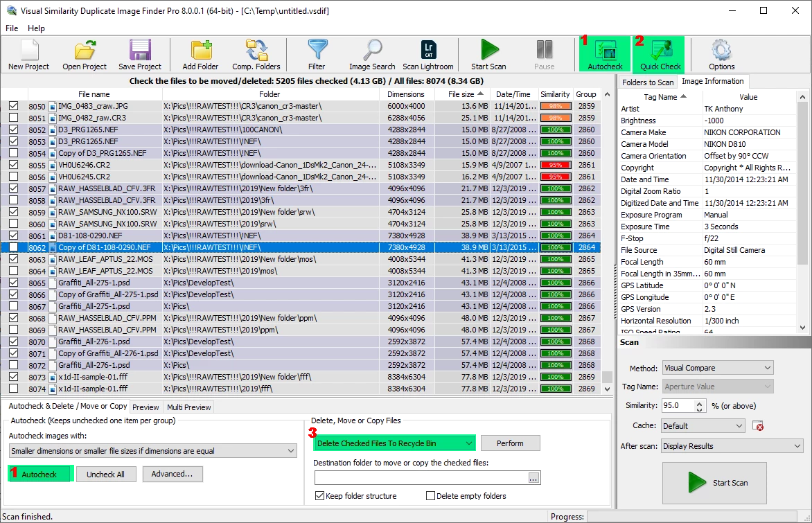Screen dimensions: 812x523
Task: Click the app icon in the title bar
Action: click(11, 10)
